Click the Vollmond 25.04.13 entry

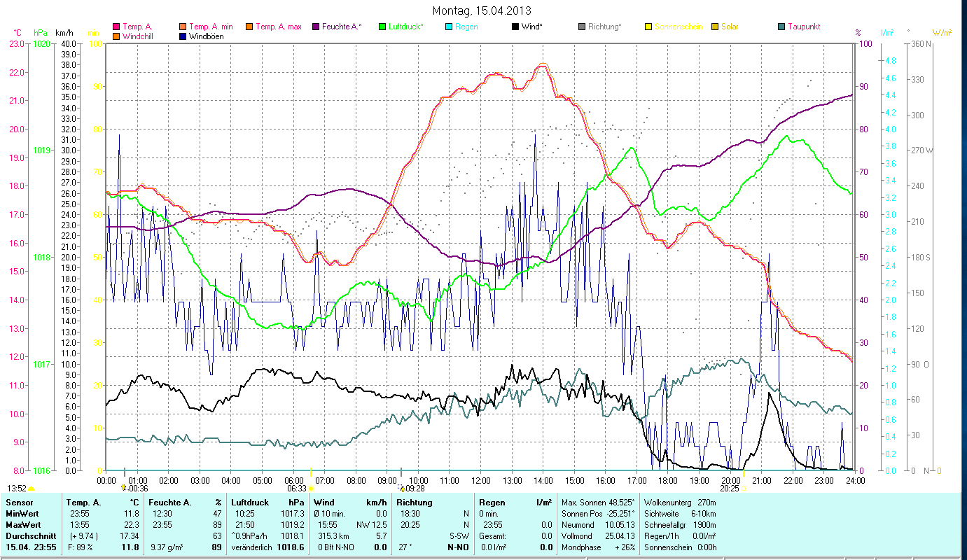[x=597, y=535]
